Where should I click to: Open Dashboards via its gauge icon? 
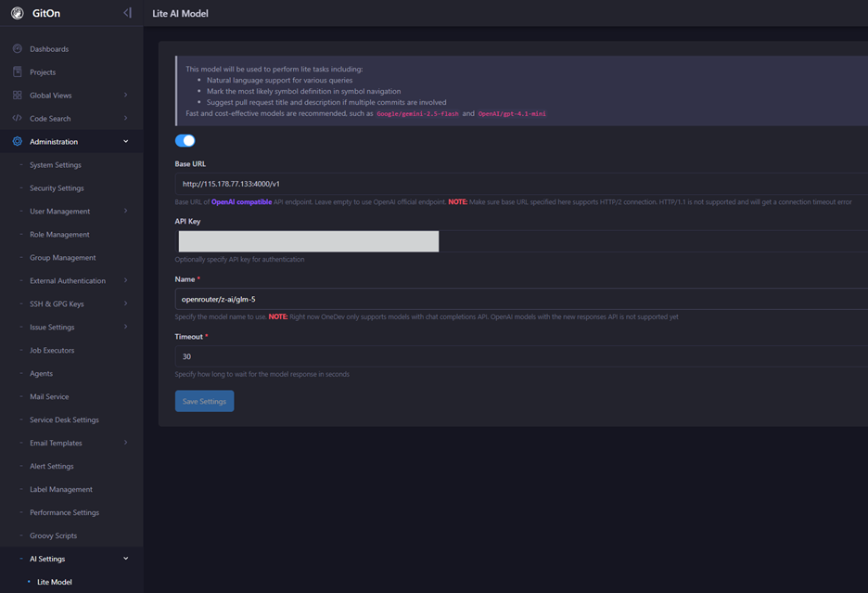pos(17,48)
